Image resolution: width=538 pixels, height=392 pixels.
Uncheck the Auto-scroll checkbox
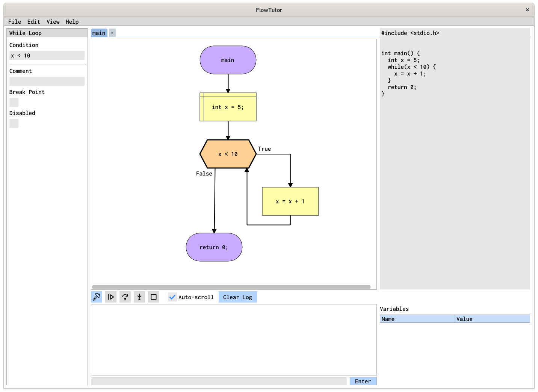coord(172,297)
